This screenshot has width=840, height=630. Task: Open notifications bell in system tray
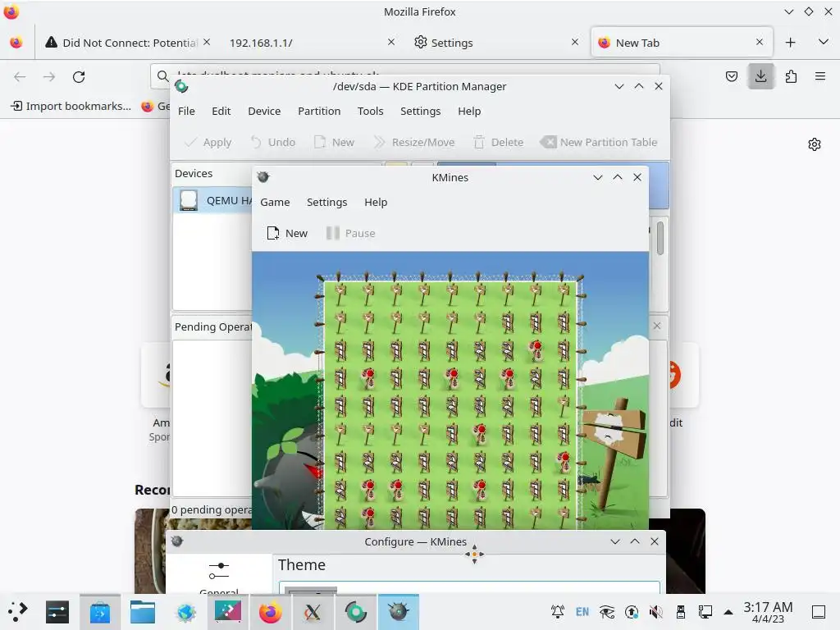[558, 611]
